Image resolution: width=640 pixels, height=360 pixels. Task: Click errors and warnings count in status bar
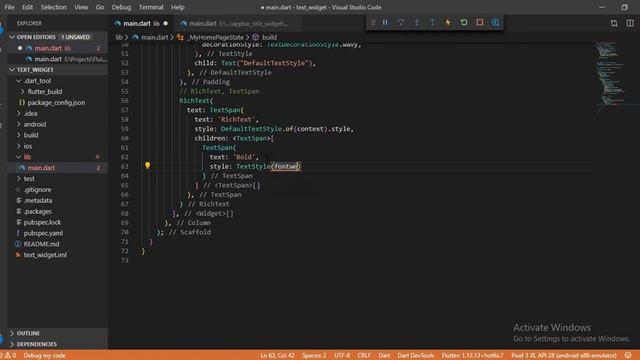coord(9,356)
